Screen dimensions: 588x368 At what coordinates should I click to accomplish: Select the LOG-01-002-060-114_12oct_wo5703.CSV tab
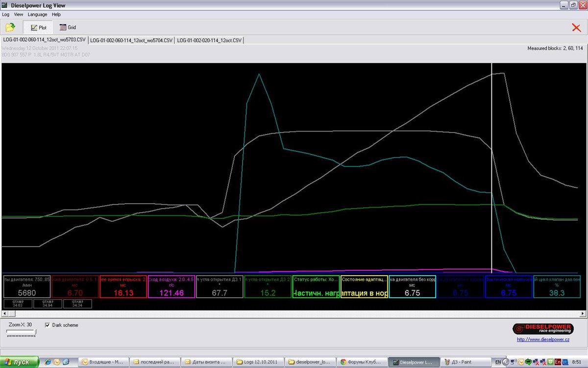(x=45, y=40)
